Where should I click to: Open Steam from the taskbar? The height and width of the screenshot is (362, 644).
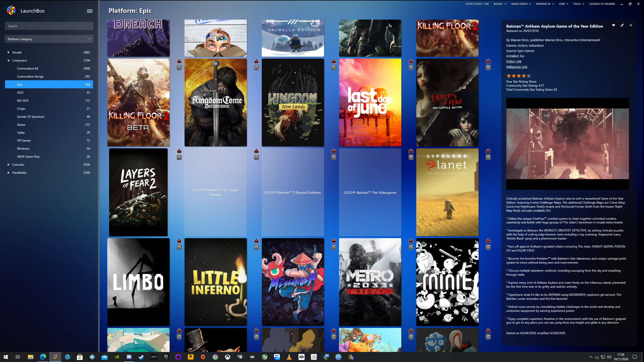pos(141,357)
